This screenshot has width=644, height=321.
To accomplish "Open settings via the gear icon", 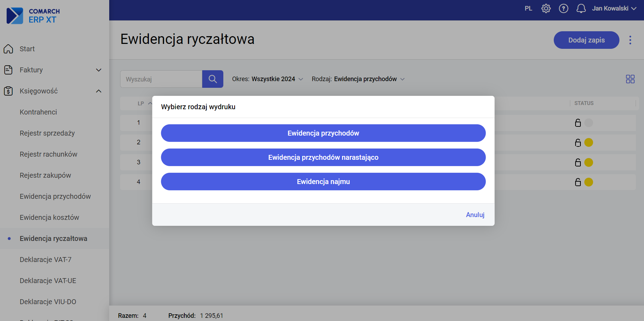I will [x=546, y=8].
